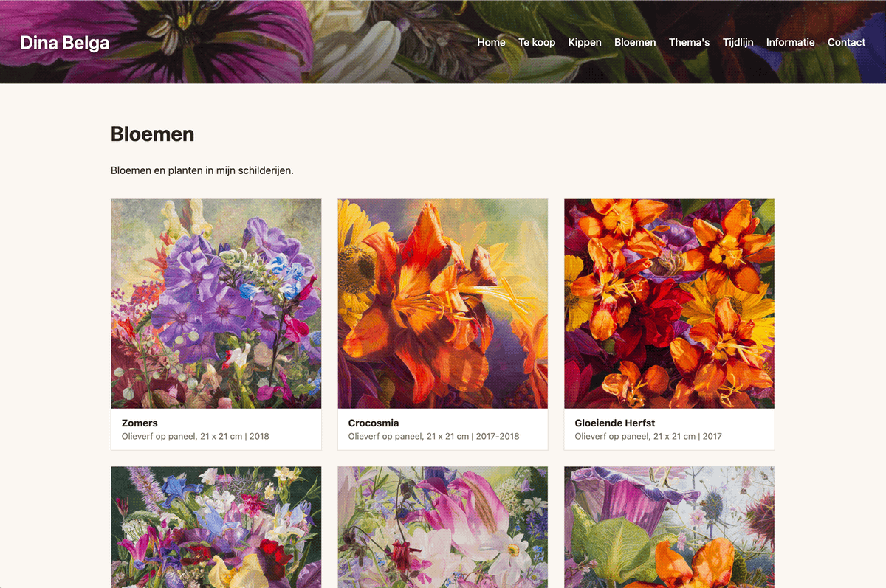Open the second-row painting below Gloeiende Herfst

[670, 527]
